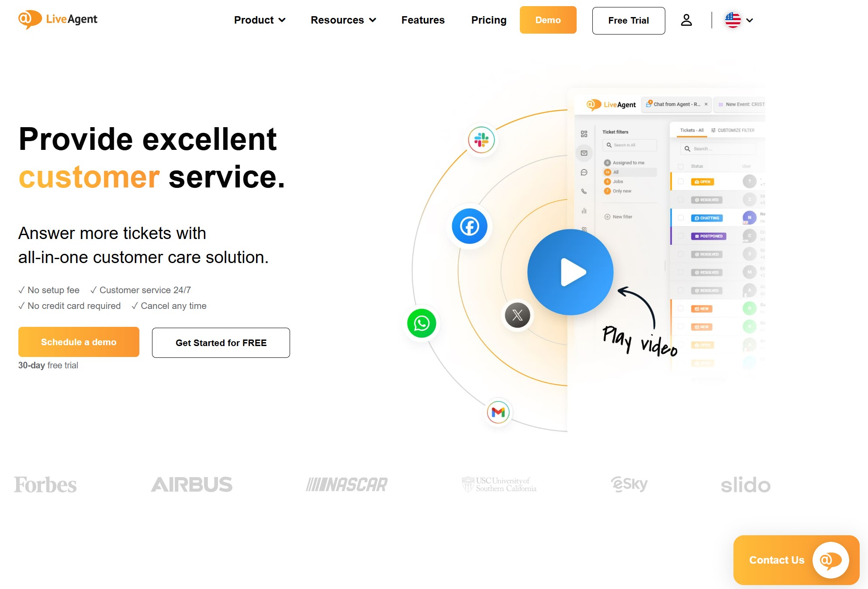Click the Gmail integration icon
868x589 pixels.
[499, 412]
